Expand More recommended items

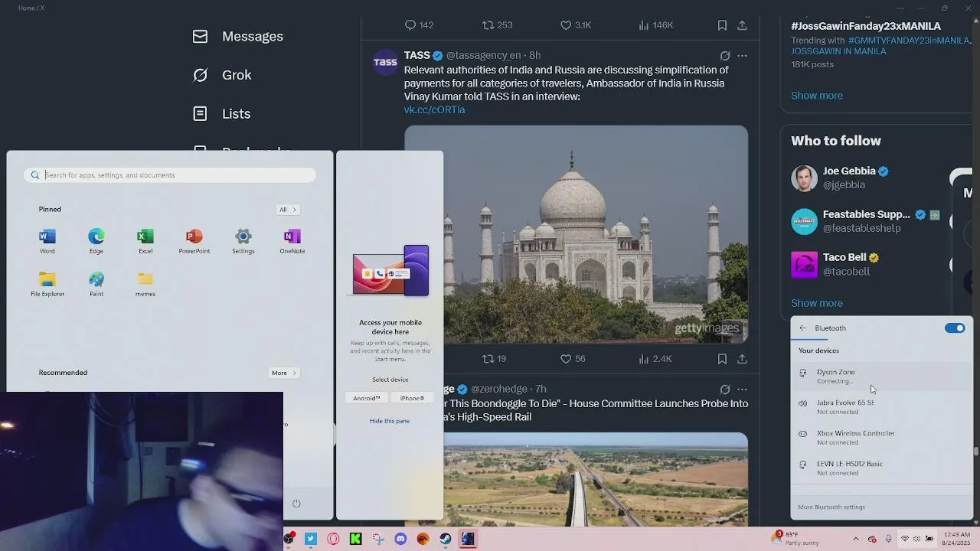tap(283, 373)
